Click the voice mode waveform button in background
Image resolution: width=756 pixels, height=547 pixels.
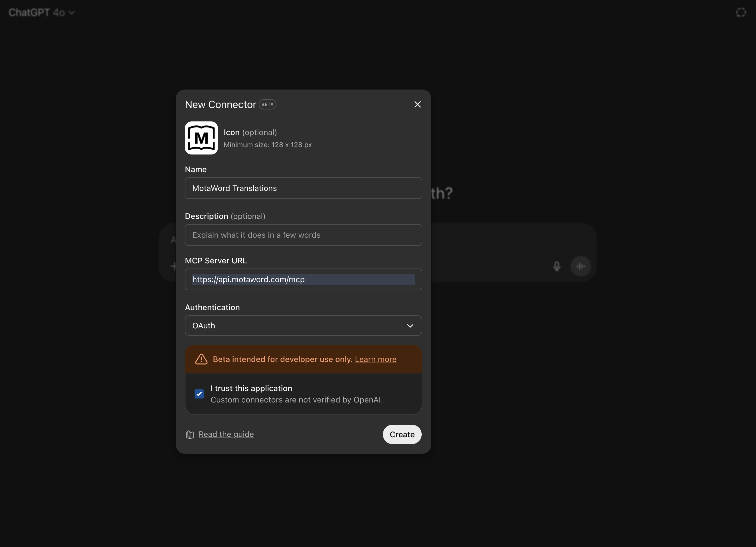coord(581,266)
